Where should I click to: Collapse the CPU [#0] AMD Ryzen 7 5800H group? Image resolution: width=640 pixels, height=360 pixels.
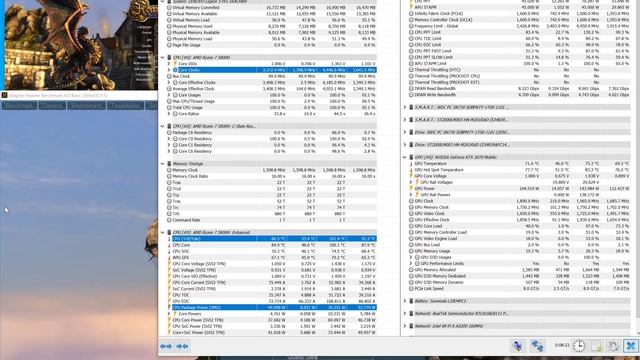click(x=162, y=58)
